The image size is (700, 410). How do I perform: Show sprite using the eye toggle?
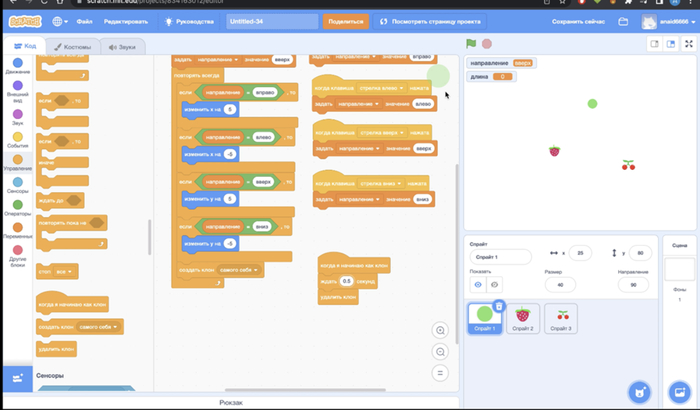coord(478,285)
